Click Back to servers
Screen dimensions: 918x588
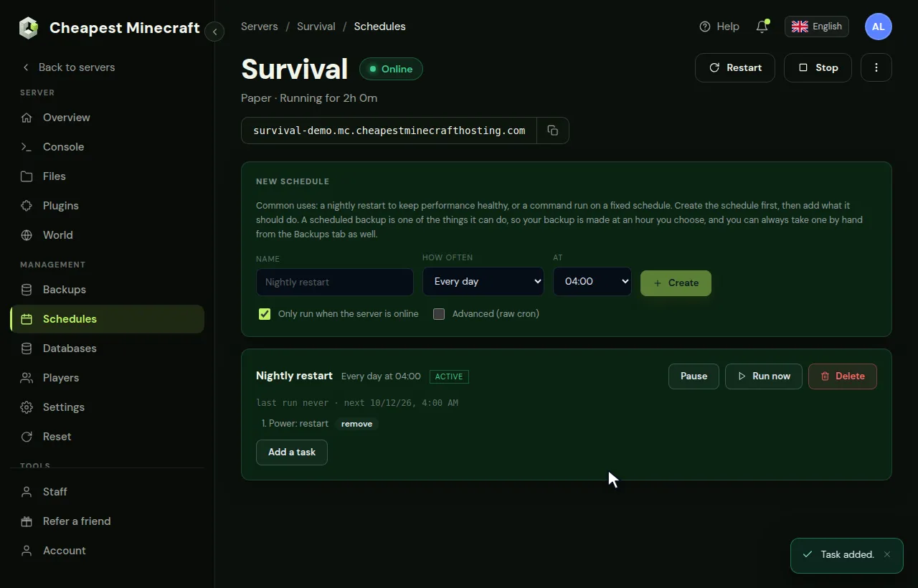pyautogui.click(x=68, y=67)
